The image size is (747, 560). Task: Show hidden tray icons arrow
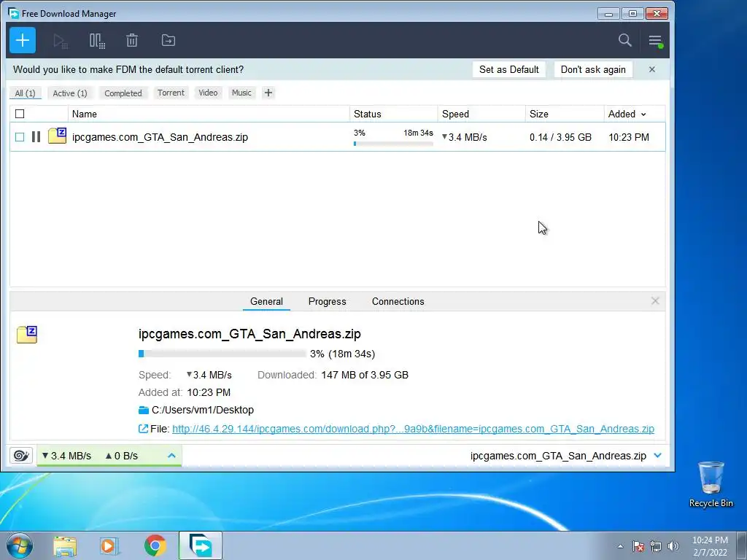[x=620, y=546]
